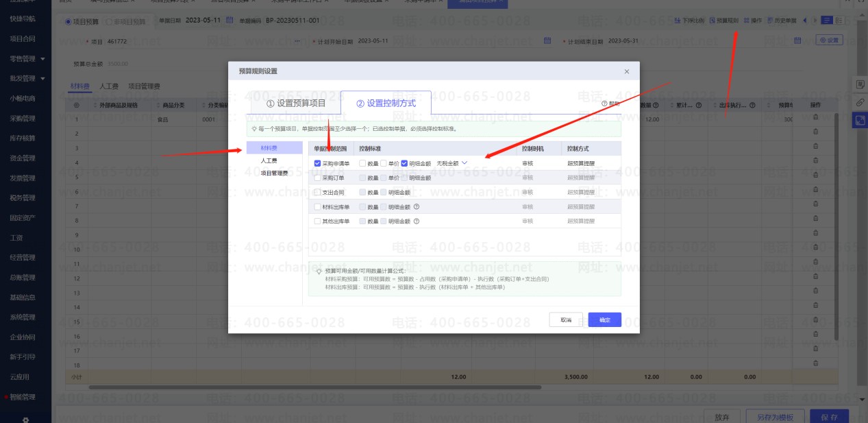The height and width of the screenshot is (423, 868).
Task: Click help icon beside 其他出库单 明细金额
Action: (x=416, y=221)
